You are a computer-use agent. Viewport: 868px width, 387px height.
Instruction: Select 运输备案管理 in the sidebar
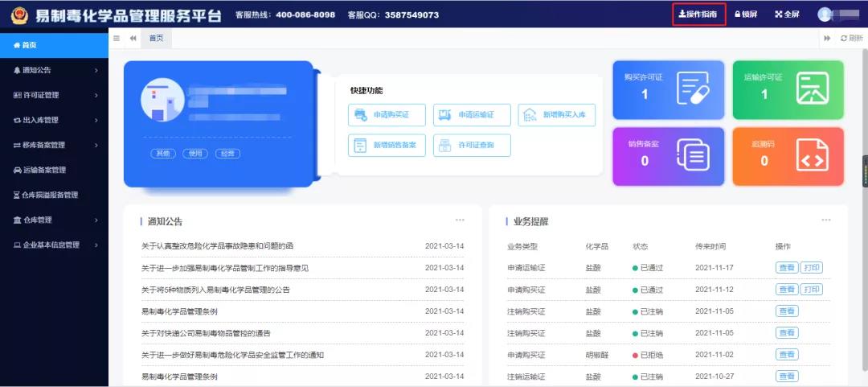pyautogui.click(x=54, y=170)
